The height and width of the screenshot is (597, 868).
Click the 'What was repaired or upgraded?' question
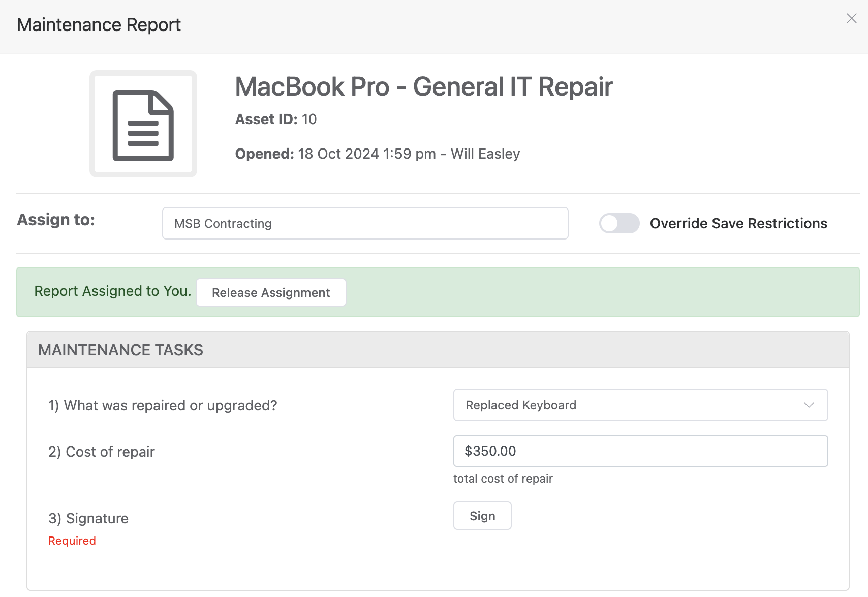coord(163,405)
